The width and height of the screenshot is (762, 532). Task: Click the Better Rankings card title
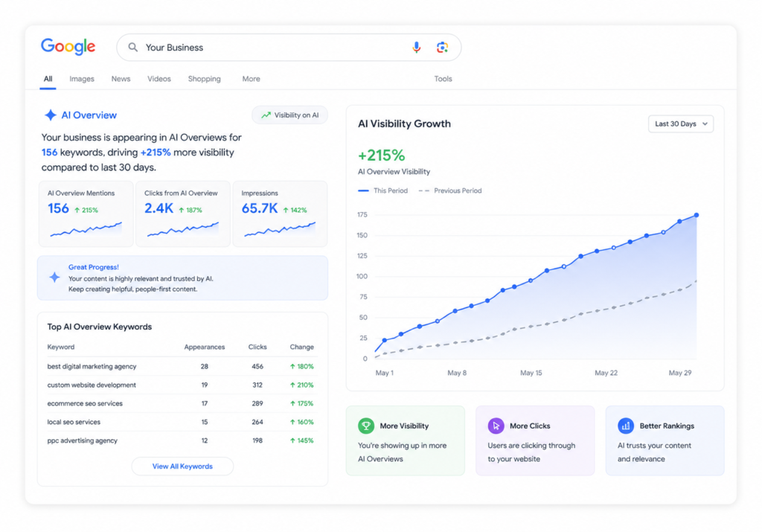point(667,426)
